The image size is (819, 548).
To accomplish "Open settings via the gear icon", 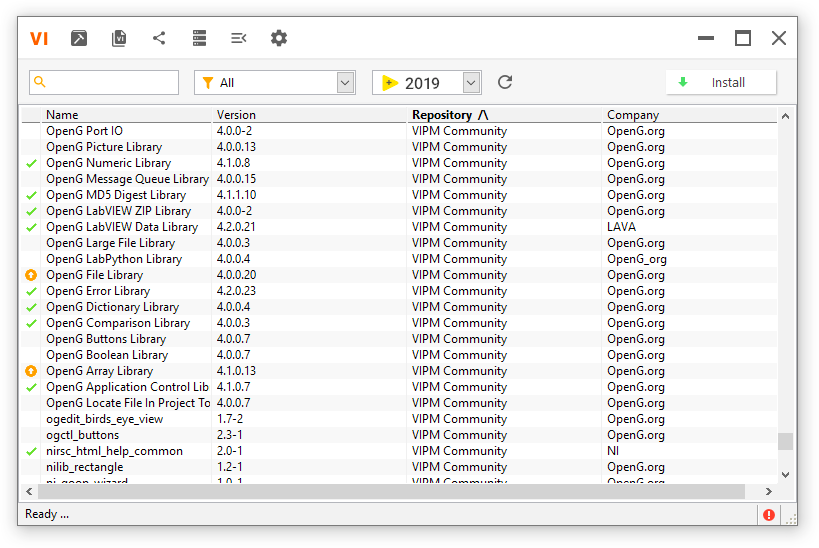I will (x=279, y=38).
